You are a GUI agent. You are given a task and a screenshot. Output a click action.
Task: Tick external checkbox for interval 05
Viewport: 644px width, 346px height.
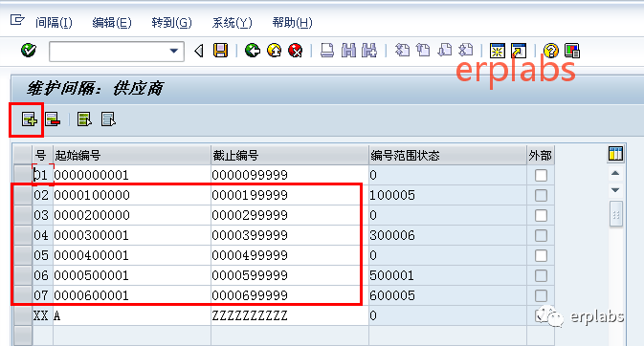(x=541, y=256)
